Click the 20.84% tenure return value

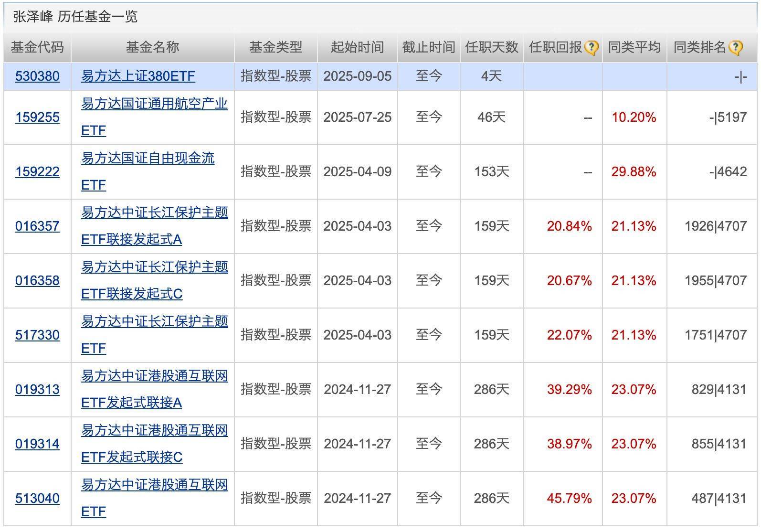569,226
